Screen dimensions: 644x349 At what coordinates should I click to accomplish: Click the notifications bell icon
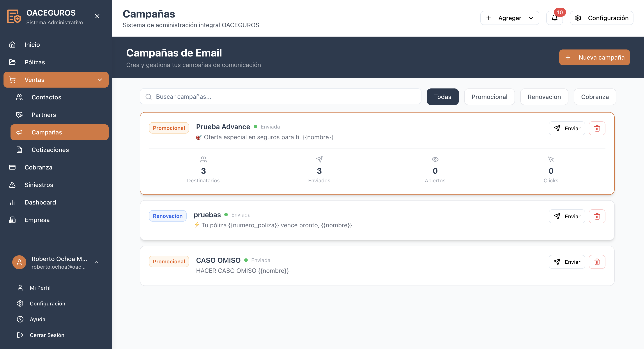tap(554, 18)
